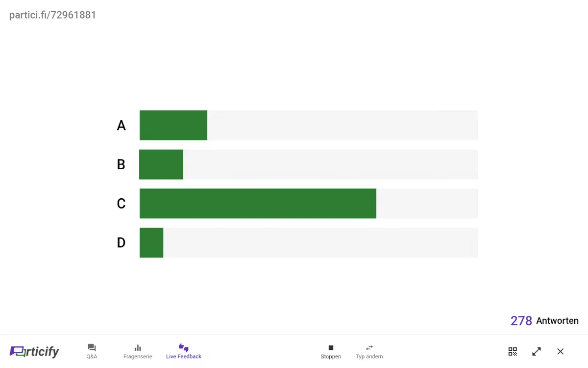Click the green bar for answer B

161,164
